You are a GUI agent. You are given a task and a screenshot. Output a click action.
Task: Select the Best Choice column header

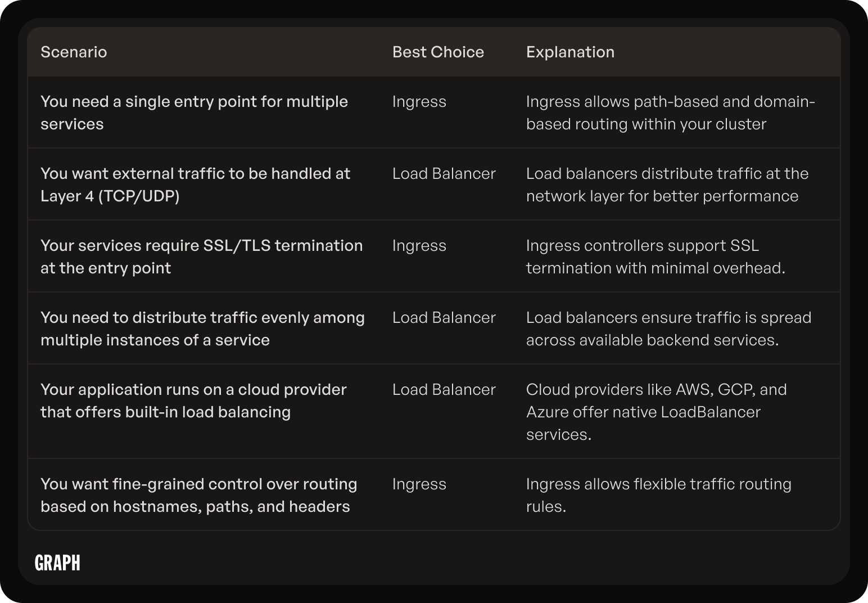(438, 52)
